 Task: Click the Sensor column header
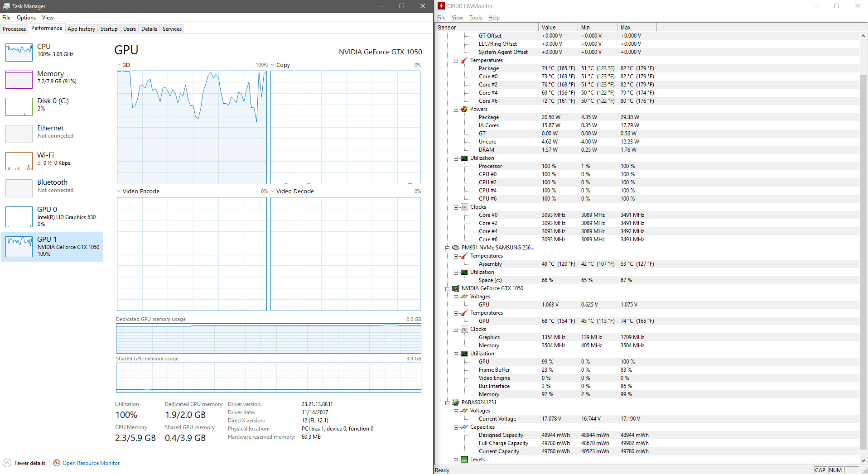[486, 27]
